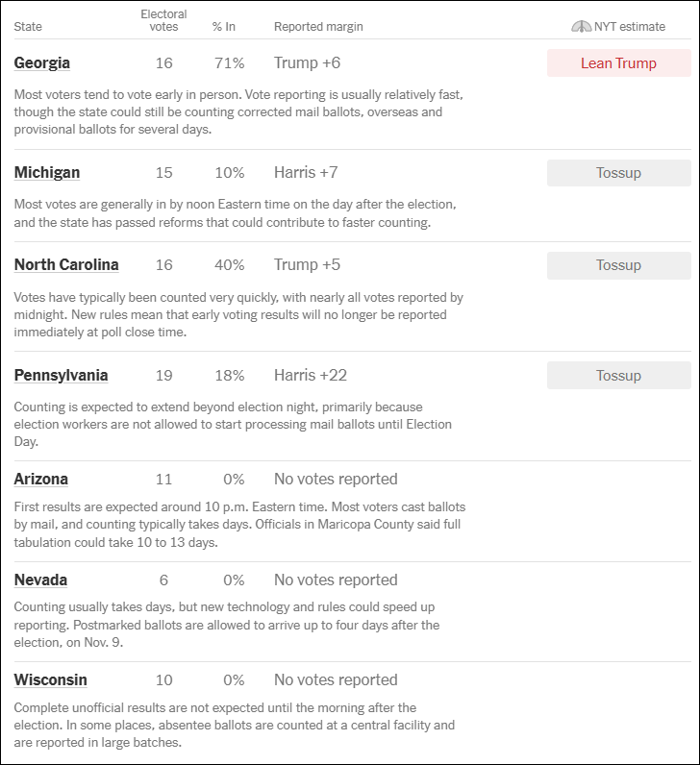Open the Michigan state link
Screen dimensions: 700x765
point(47,173)
